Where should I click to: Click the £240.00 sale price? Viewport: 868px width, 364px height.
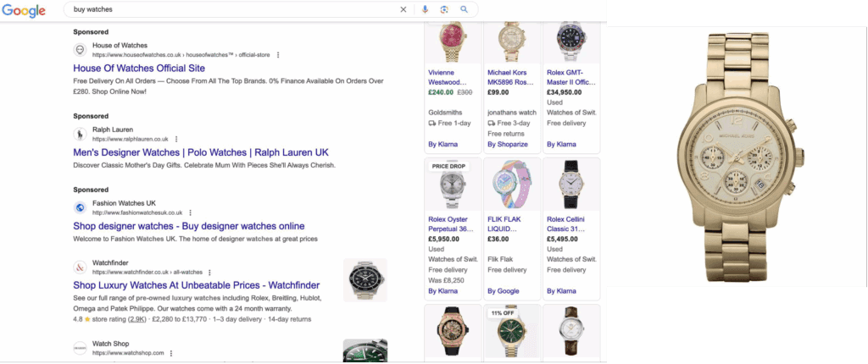pyautogui.click(x=441, y=92)
